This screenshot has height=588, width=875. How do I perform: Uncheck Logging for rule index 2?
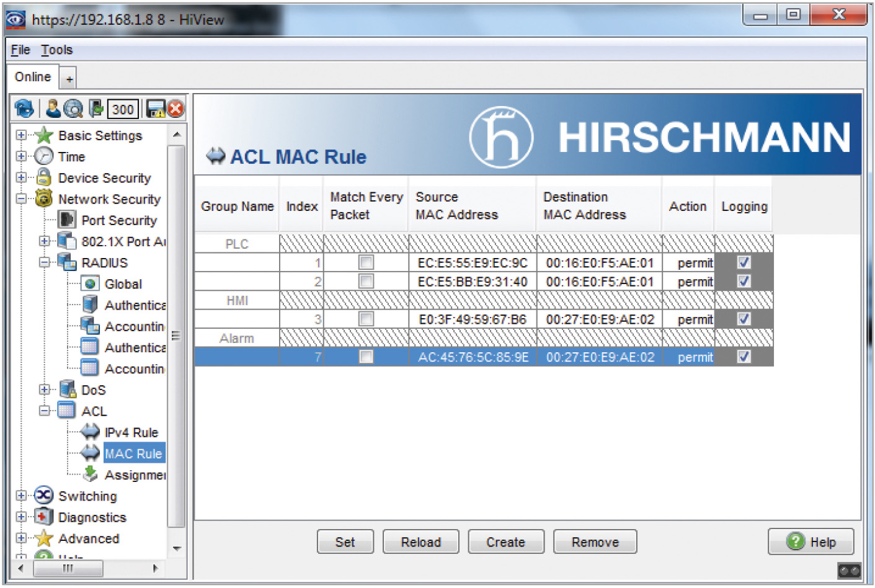(x=744, y=281)
